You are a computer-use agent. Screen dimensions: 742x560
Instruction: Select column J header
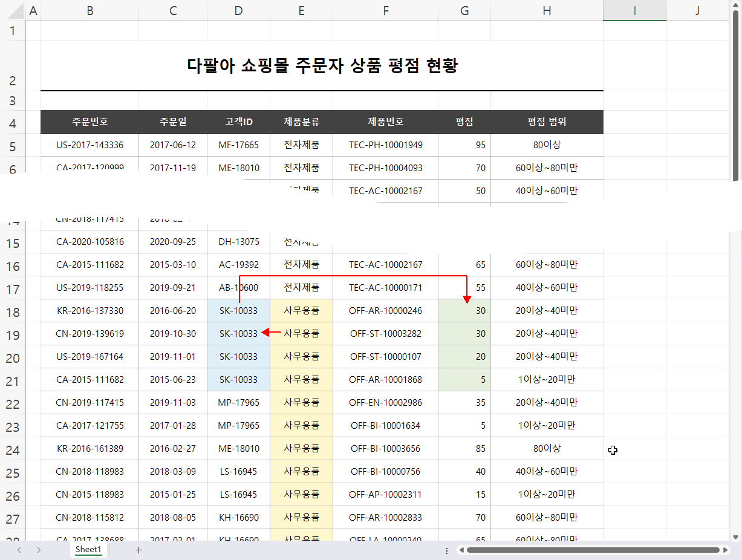(x=697, y=10)
